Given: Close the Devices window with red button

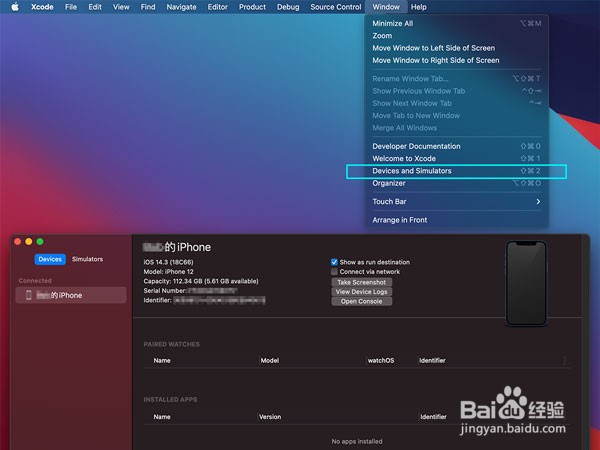Looking at the screenshot, I should click(17, 241).
